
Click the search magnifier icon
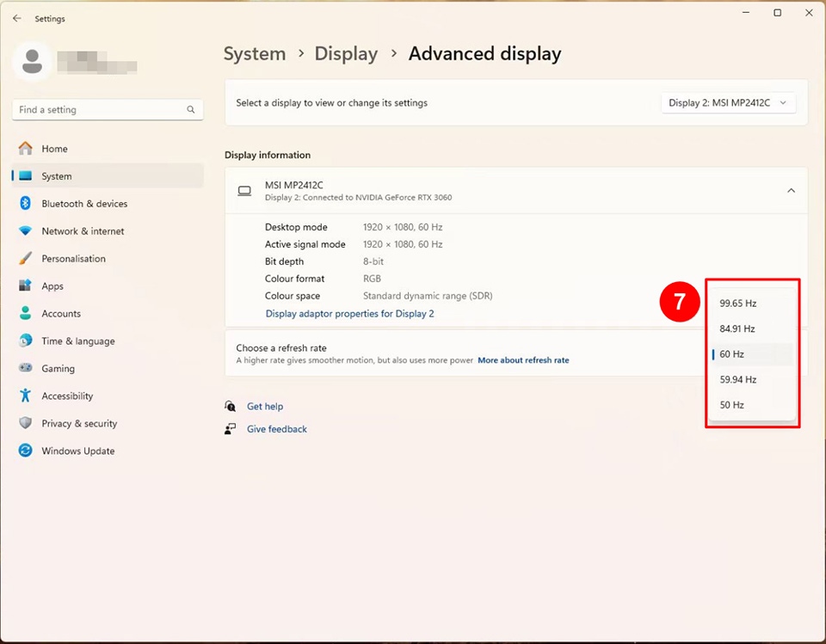tap(191, 109)
